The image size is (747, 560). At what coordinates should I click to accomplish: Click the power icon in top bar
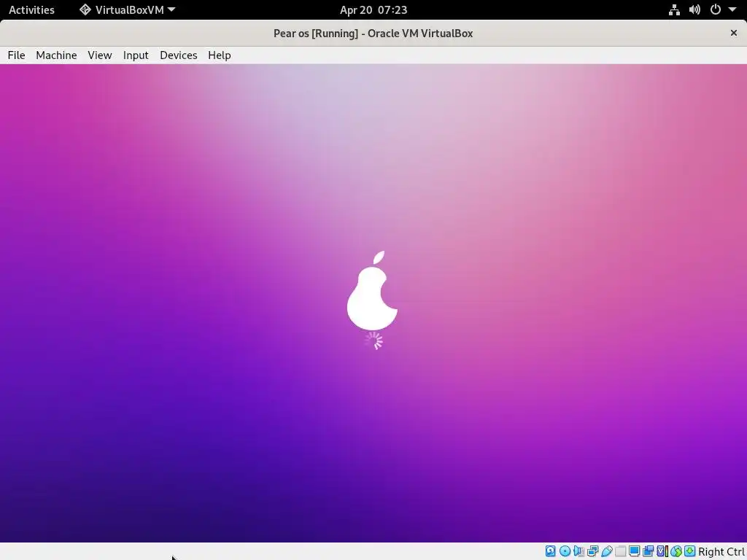[715, 9]
